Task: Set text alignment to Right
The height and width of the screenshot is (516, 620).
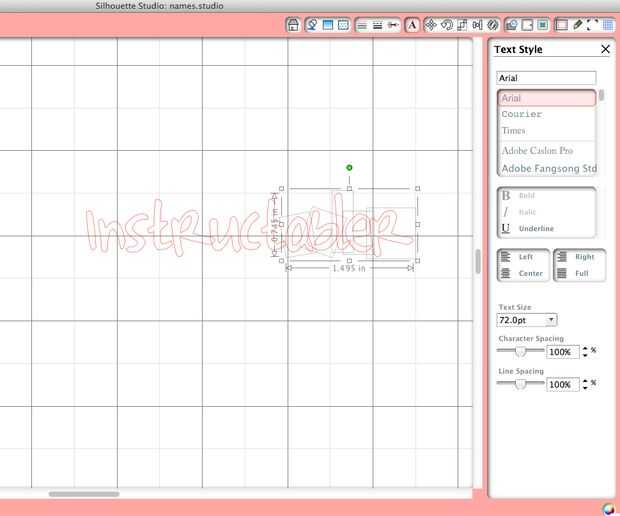Action: tap(576, 257)
